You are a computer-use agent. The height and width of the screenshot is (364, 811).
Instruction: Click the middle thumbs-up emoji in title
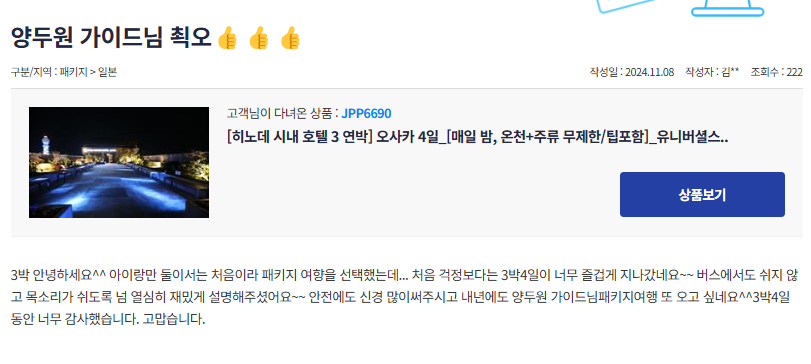click(259, 38)
